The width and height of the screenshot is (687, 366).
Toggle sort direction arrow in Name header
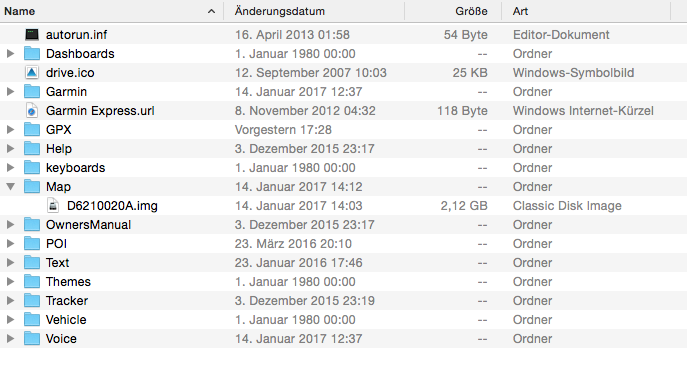point(212,11)
